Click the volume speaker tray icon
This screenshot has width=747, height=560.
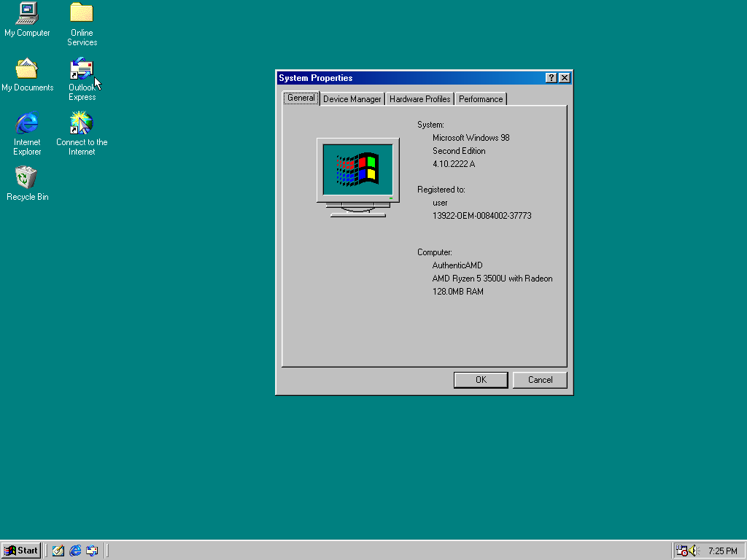coord(693,551)
